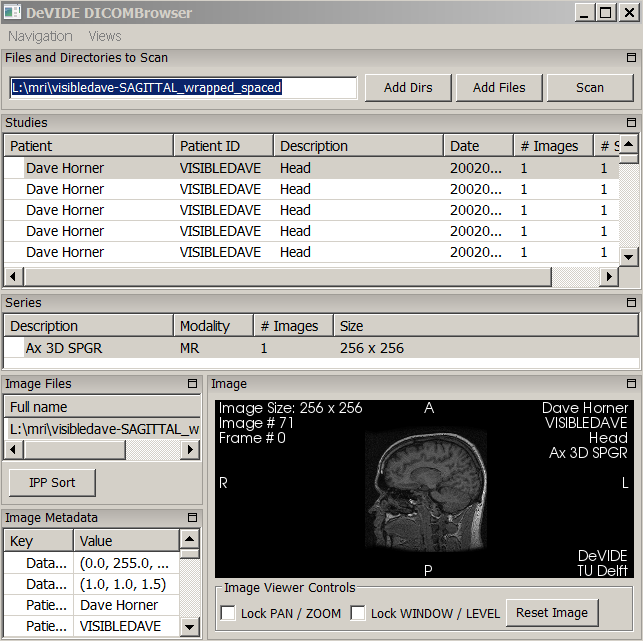
Task: Click the Studies horizontal scrollbar thumb
Action: [287, 276]
